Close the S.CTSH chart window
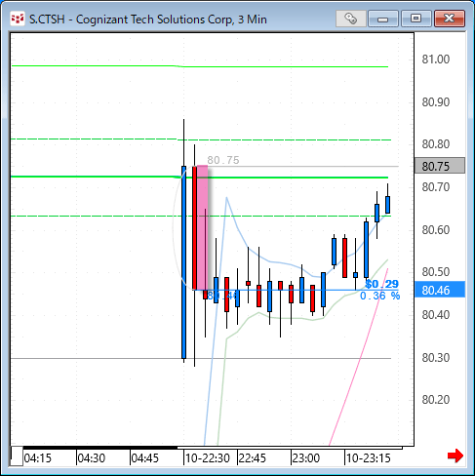This screenshot has width=475, height=476. (450, 19)
